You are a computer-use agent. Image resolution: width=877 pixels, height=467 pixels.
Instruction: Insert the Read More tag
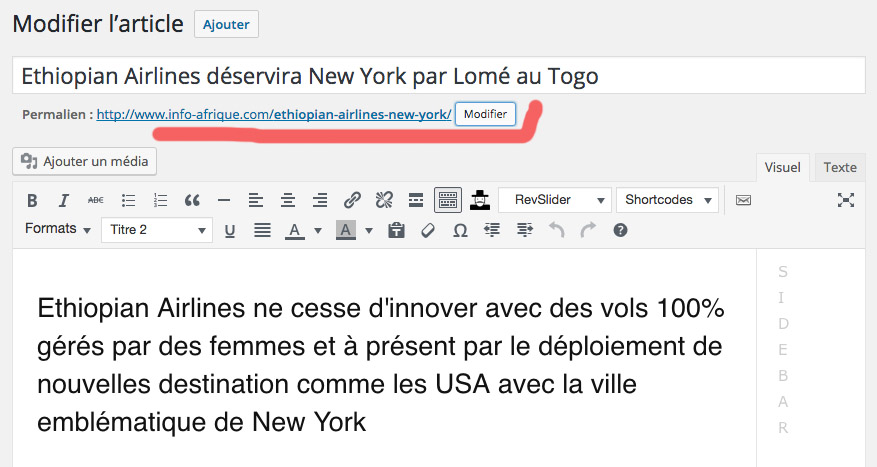coord(415,200)
